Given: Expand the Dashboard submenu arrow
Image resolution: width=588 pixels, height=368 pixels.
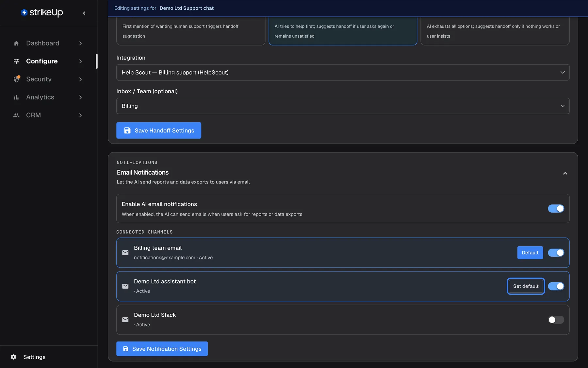Looking at the screenshot, I should click(80, 43).
